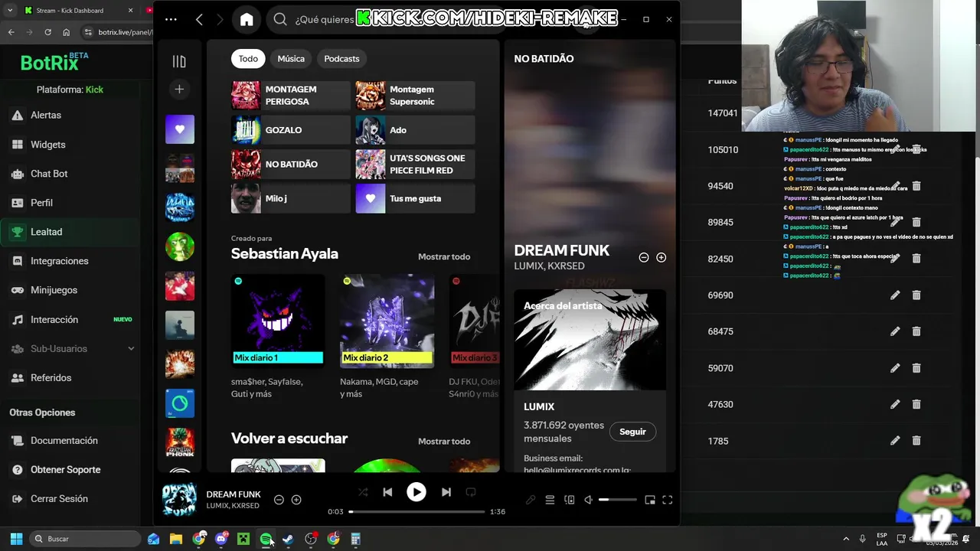Image resolution: width=980 pixels, height=551 pixels.
Task: Open Tus me gusta tile
Action: pyautogui.click(x=415, y=198)
